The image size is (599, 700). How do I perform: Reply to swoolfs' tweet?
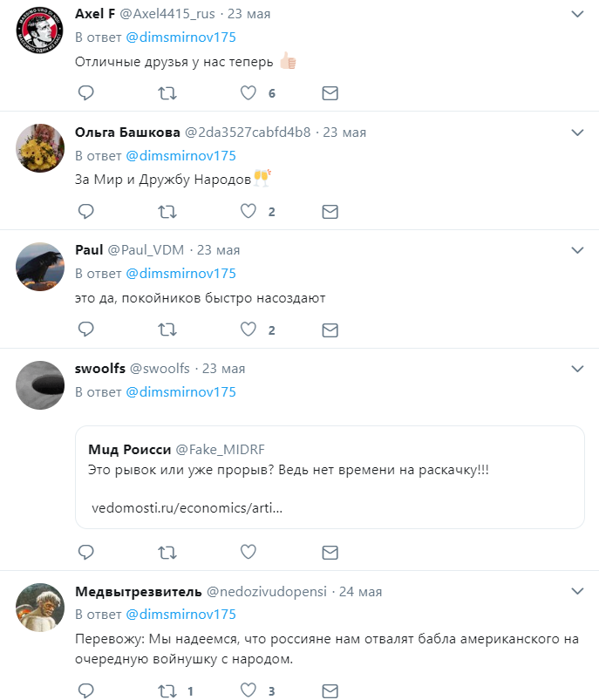point(85,552)
